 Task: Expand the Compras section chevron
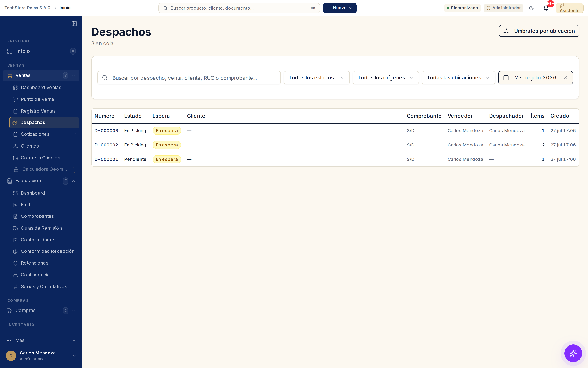(73, 311)
